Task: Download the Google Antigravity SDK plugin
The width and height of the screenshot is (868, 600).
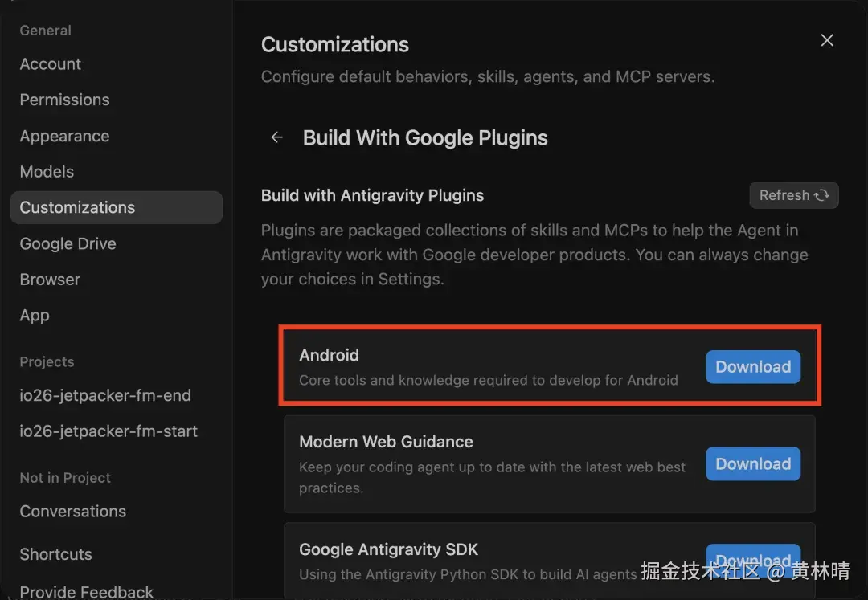Action: 753,560
